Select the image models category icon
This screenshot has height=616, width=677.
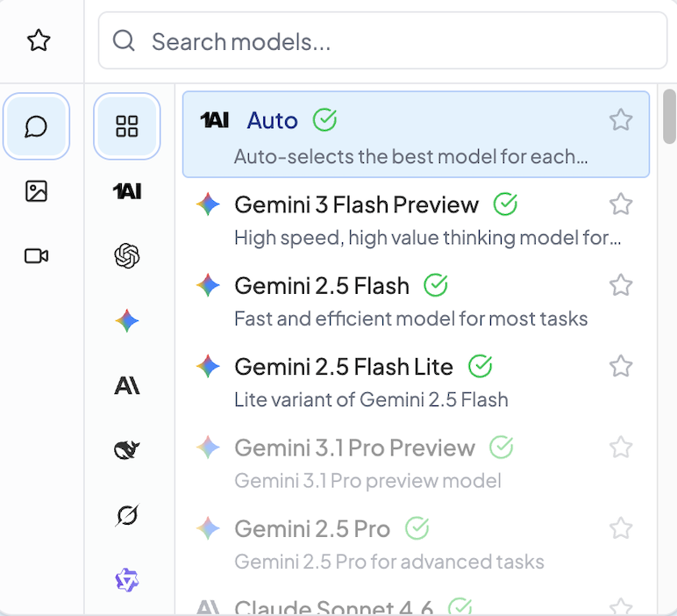click(x=36, y=191)
